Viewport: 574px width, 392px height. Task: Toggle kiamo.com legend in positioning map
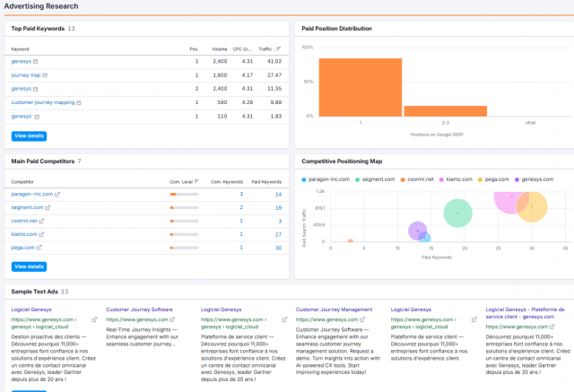[456, 179]
